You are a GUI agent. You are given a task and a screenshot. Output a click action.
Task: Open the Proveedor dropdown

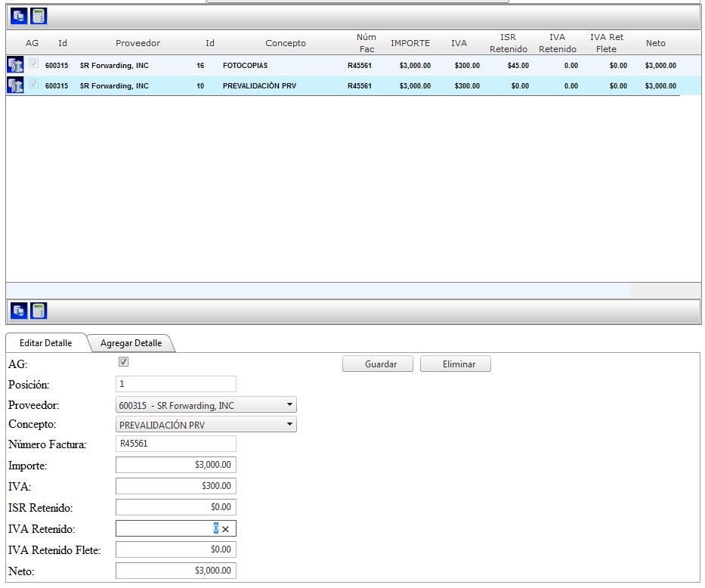[x=206, y=405]
